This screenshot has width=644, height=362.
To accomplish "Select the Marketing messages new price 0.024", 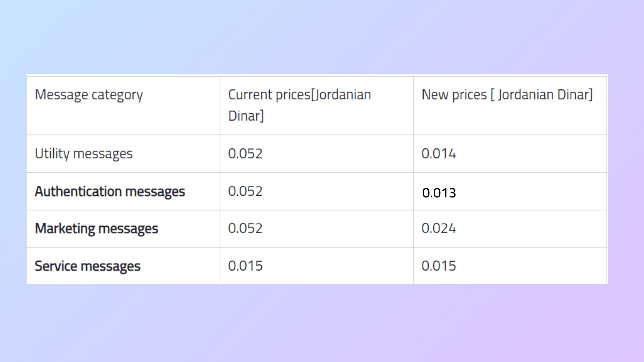I will [438, 229].
